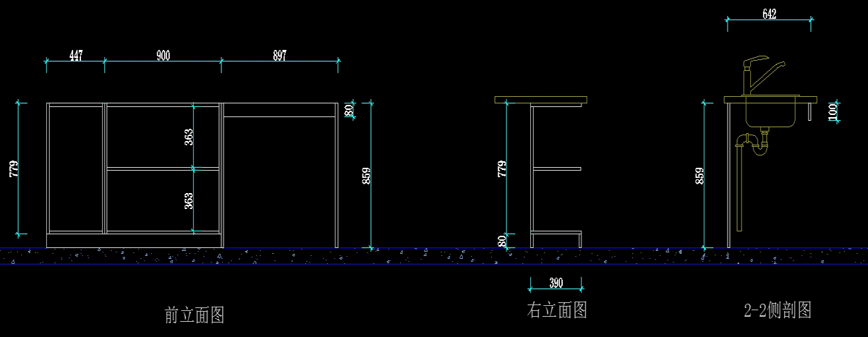Click the sink basin outline

click(x=771, y=115)
